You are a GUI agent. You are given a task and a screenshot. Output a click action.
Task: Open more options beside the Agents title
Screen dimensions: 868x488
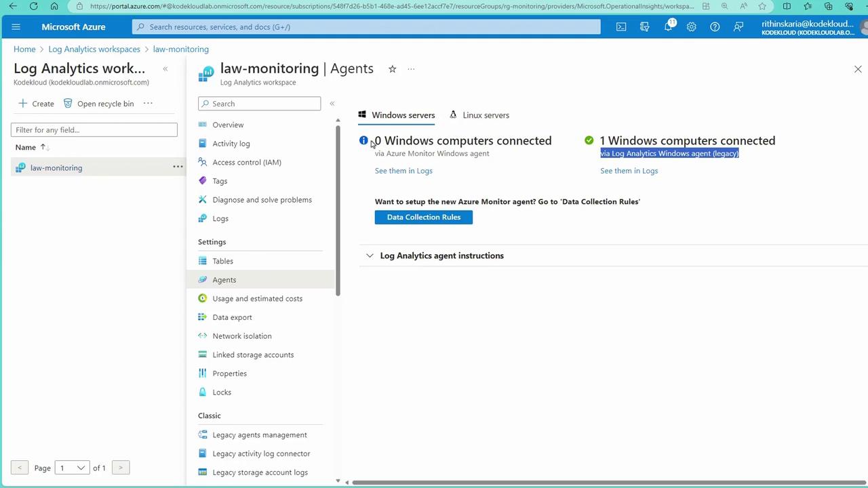point(411,69)
